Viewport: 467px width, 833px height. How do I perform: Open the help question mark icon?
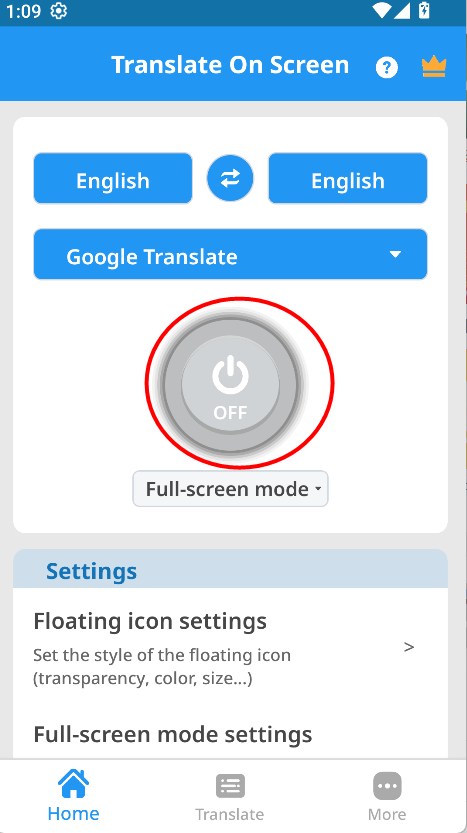387,67
